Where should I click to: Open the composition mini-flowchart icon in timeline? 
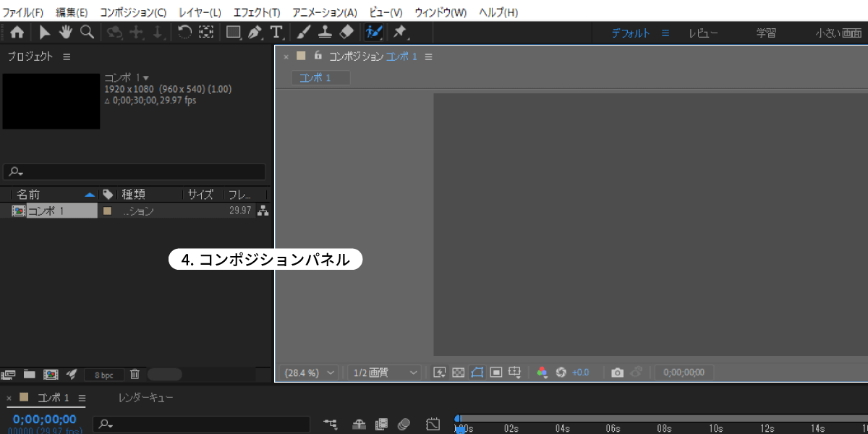pyautogui.click(x=331, y=424)
